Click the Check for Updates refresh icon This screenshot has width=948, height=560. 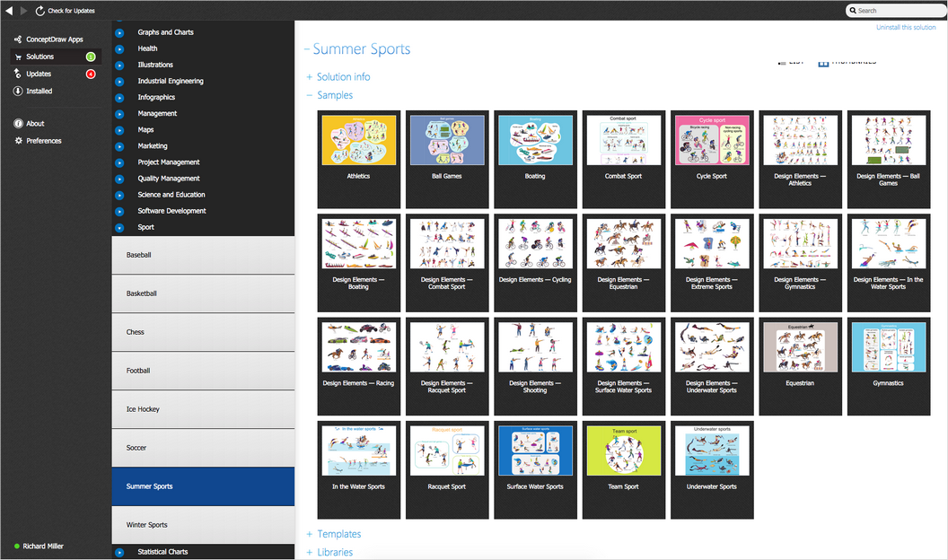pos(39,11)
